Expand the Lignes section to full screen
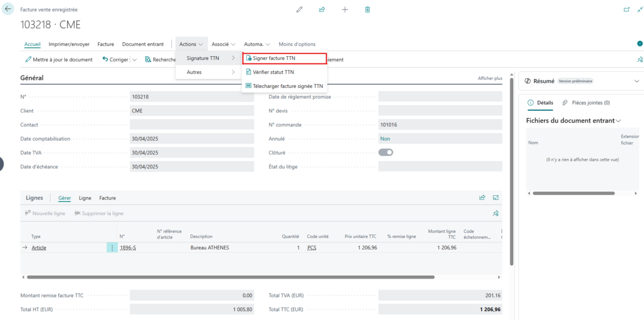This screenshot has height=320, width=644. [x=496, y=198]
